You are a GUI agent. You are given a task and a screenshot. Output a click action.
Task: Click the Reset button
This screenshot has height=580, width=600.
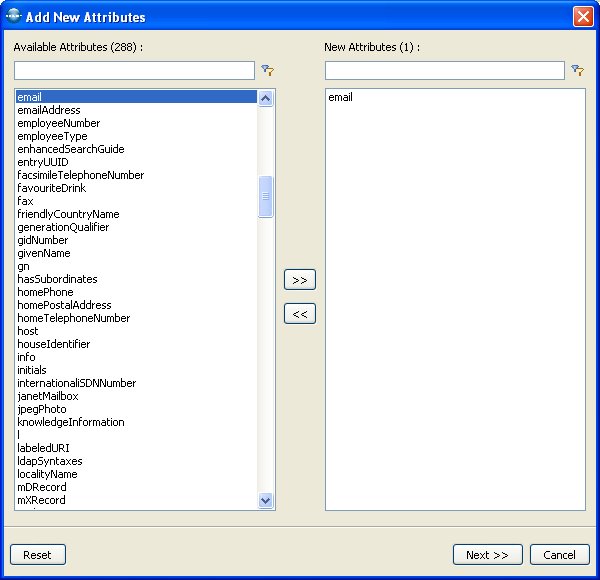(x=37, y=555)
